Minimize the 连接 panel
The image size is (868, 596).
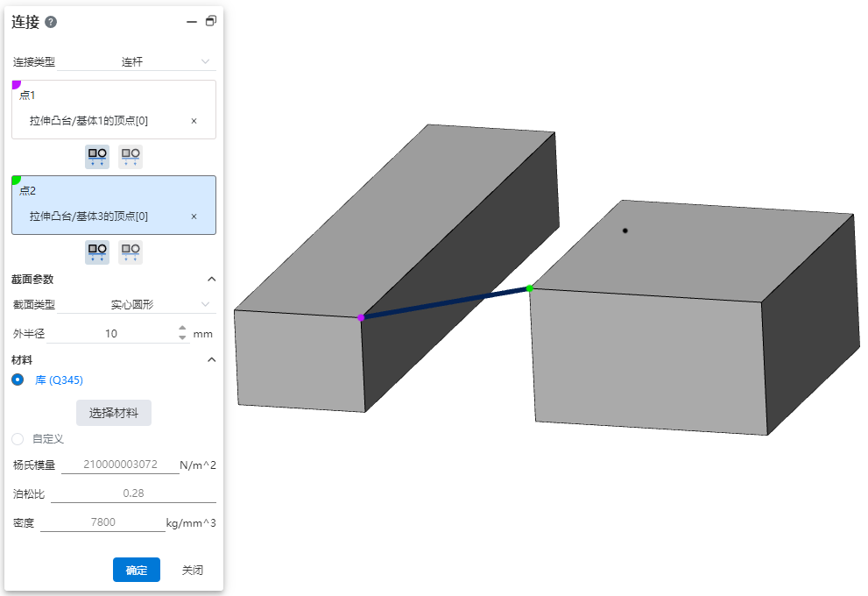pos(192,22)
